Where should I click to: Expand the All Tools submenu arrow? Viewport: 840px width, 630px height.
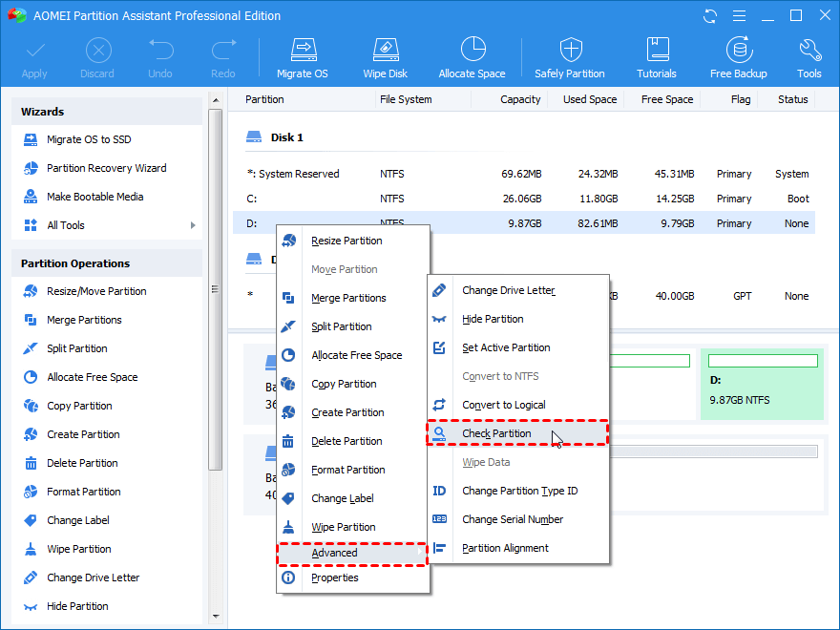point(193,225)
